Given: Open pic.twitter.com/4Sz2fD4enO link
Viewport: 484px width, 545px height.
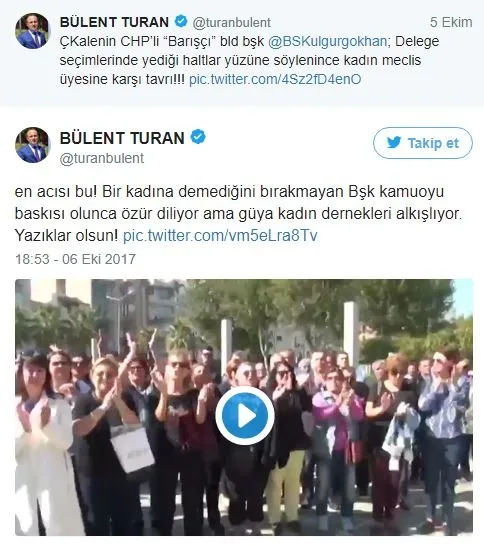Looking at the screenshot, I should pyautogui.click(x=275, y=79).
